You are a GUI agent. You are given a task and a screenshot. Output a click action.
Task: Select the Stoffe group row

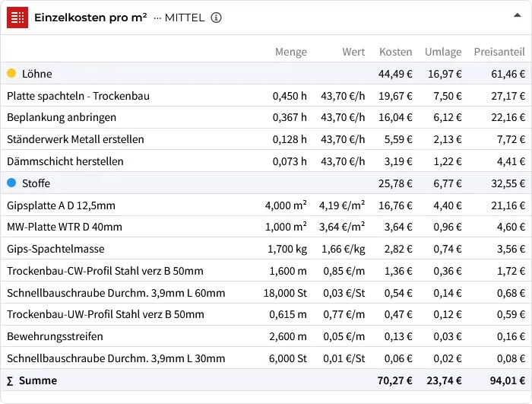click(x=36, y=183)
